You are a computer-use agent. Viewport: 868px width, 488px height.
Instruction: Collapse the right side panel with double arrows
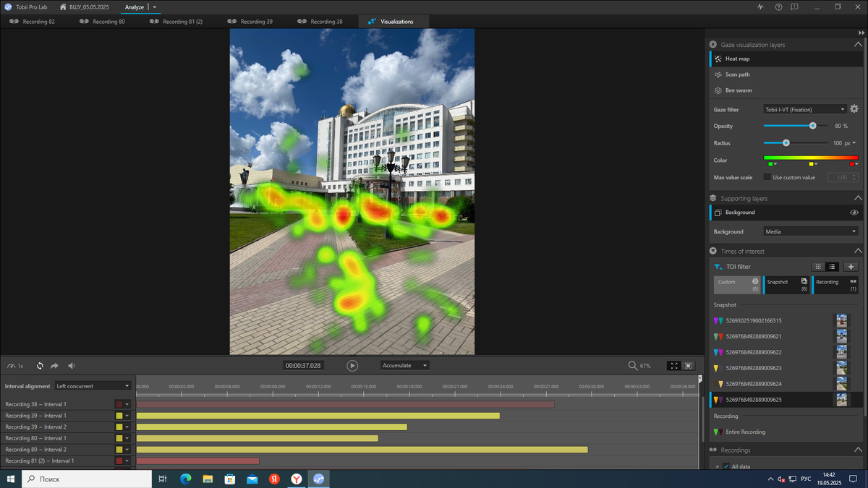click(860, 33)
